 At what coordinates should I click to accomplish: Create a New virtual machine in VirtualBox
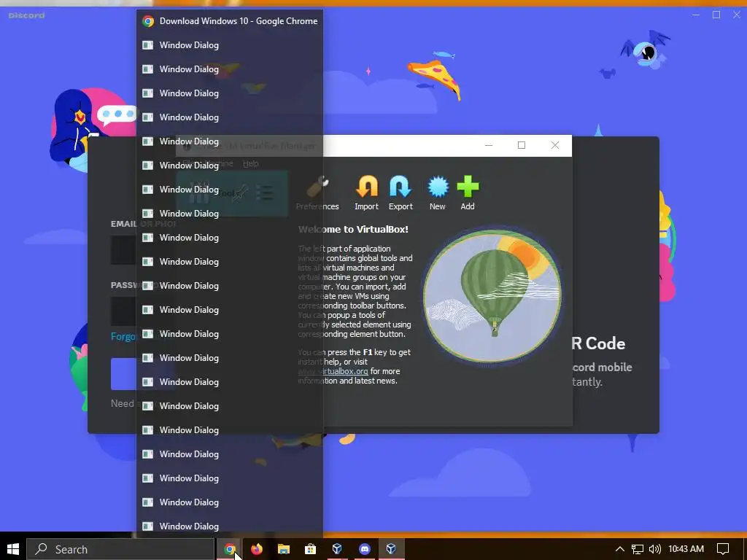pyautogui.click(x=438, y=193)
